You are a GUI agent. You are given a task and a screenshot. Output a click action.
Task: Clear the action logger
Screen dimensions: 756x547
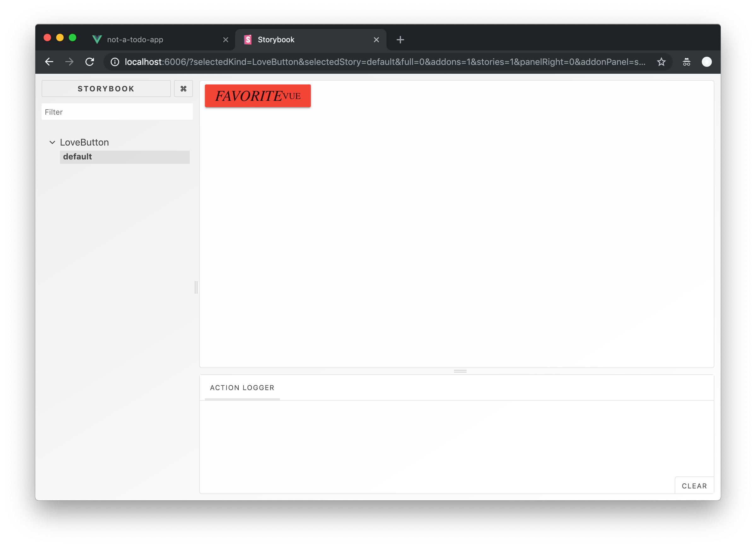[694, 486]
